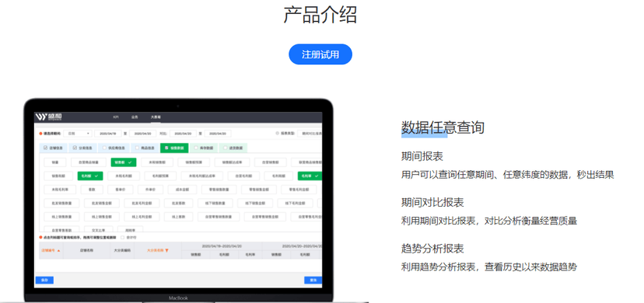The width and height of the screenshot is (644, 303).
Task: Toggle the 进货数据 checkbox tab
Action: tap(233, 148)
